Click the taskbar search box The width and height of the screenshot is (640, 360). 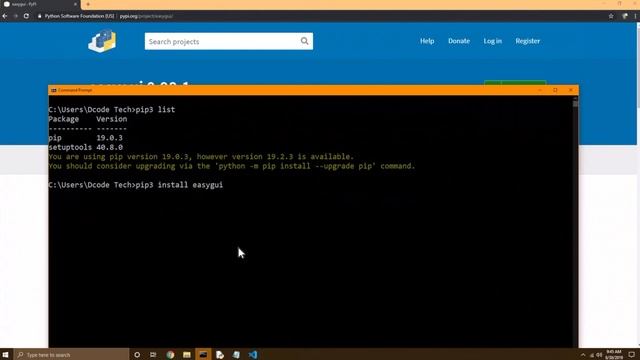pos(72,355)
